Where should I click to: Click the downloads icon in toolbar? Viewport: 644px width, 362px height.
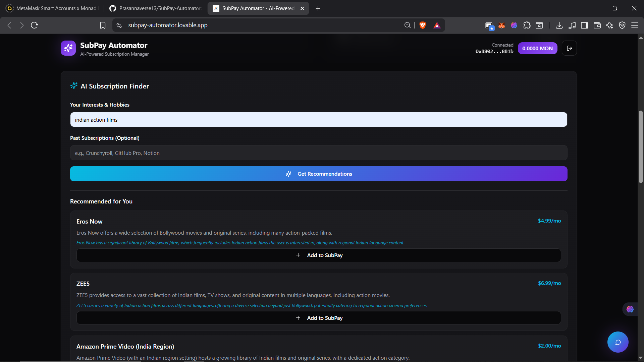tap(559, 25)
